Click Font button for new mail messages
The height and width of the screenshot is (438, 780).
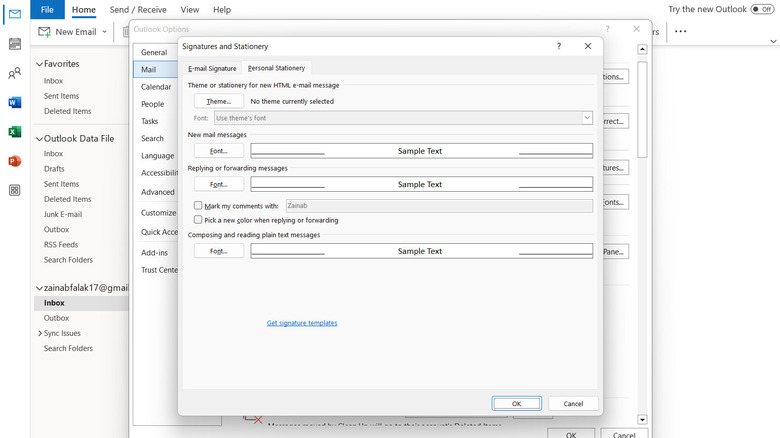coord(218,151)
